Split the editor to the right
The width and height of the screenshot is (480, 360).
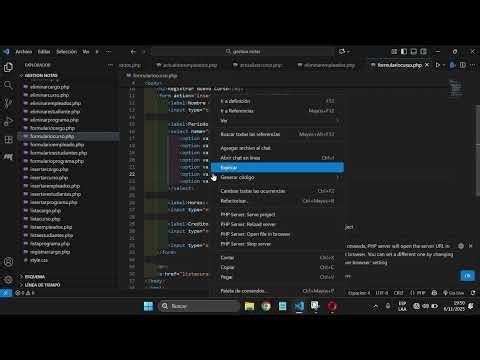tap(463, 65)
